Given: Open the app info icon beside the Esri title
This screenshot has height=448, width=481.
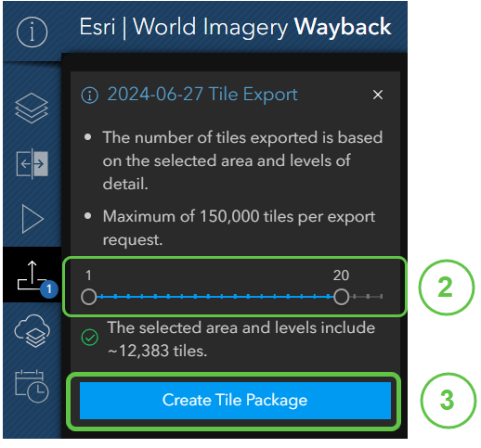Looking at the screenshot, I should click(x=32, y=32).
